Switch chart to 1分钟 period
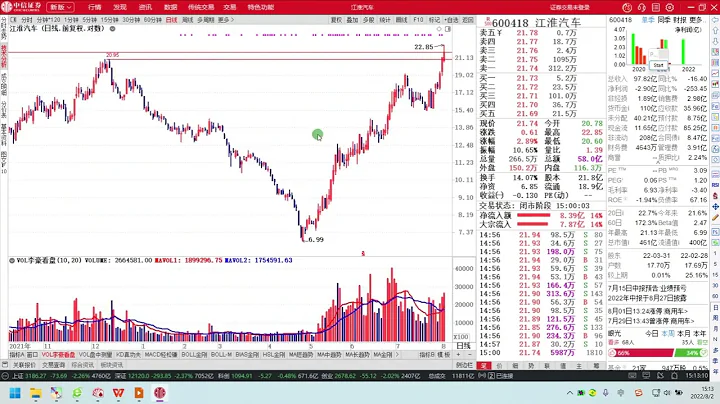This screenshot has width=720, height=404. (71, 20)
